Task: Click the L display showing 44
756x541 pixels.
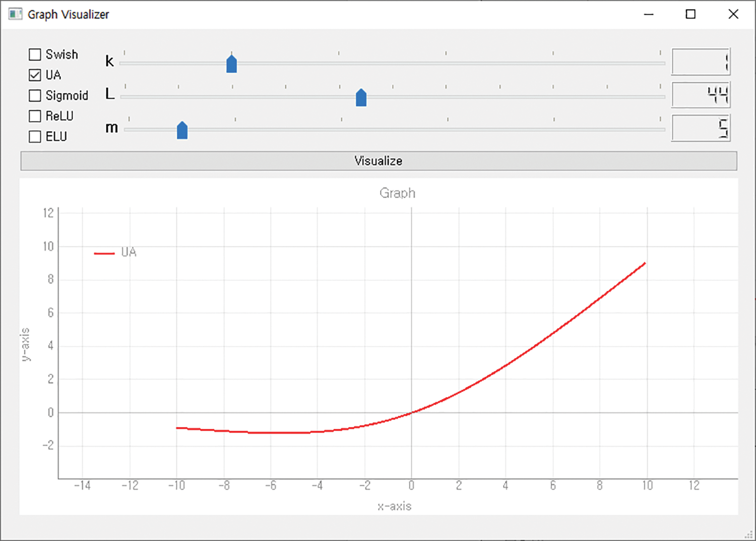Action: click(x=701, y=95)
